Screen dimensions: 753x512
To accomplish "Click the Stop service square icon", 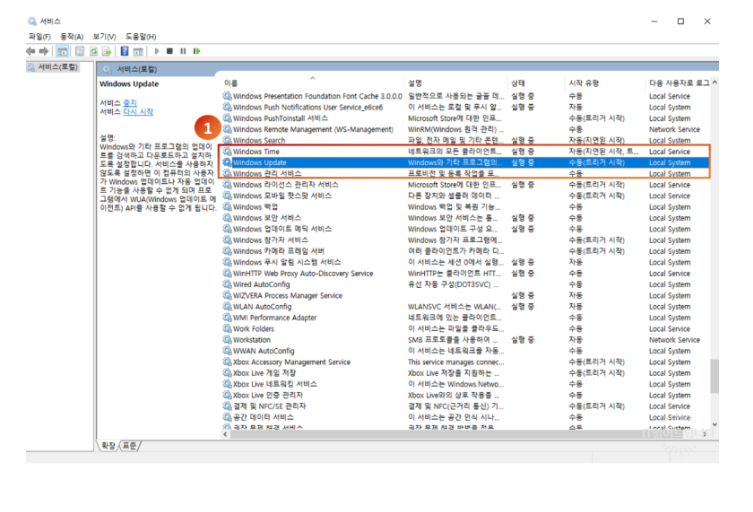I will tap(170, 51).
